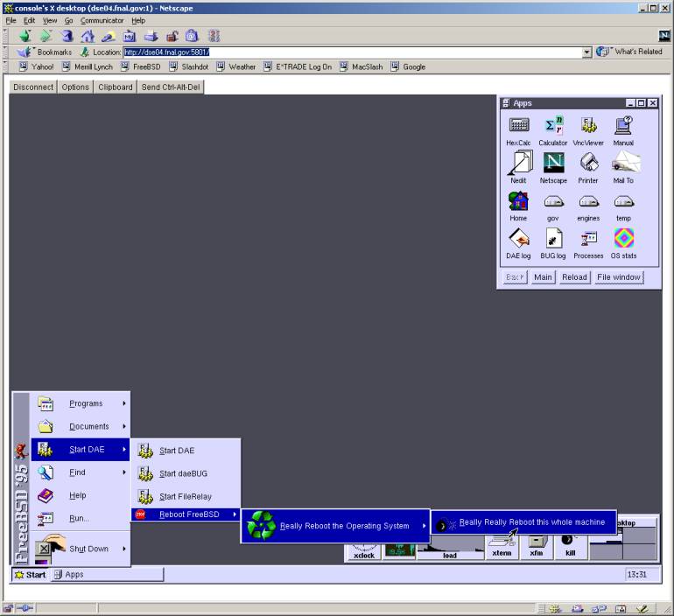Click the VNC Options button
This screenshot has height=616, width=674.
[75, 87]
